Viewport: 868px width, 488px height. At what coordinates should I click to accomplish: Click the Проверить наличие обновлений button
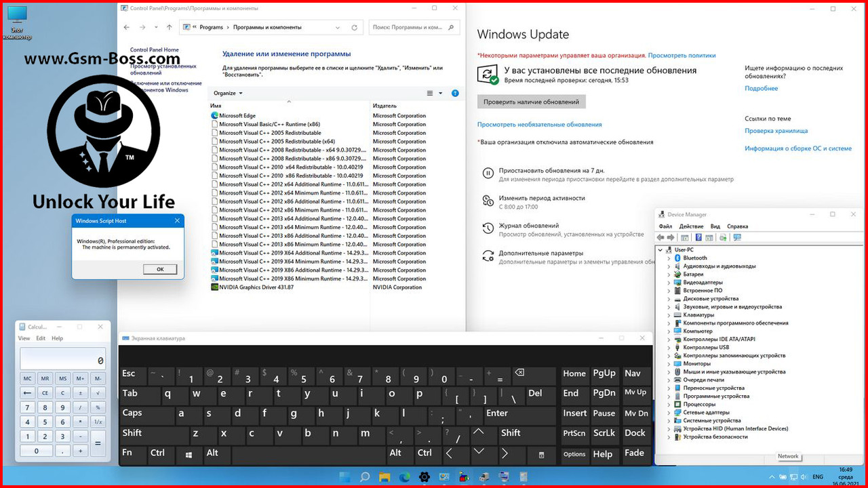(x=532, y=101)
